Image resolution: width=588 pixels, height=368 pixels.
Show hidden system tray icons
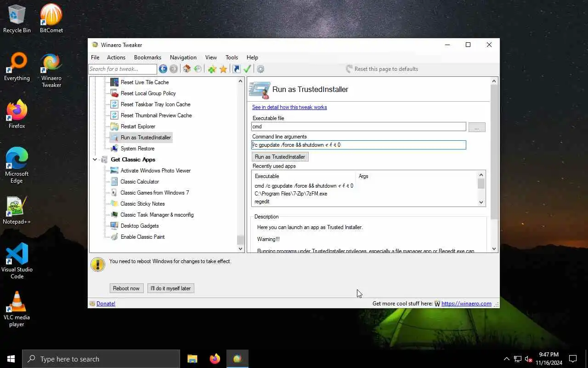click(x=507, y=359)
